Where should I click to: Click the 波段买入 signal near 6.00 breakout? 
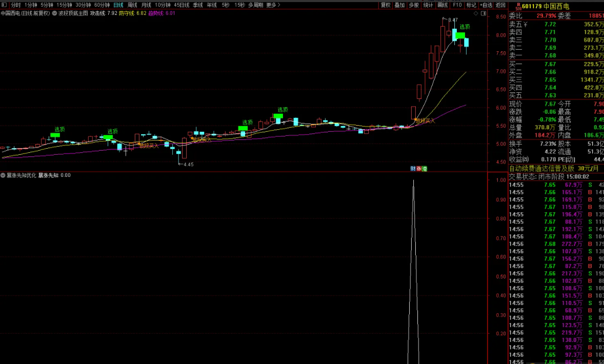[425, 120]
